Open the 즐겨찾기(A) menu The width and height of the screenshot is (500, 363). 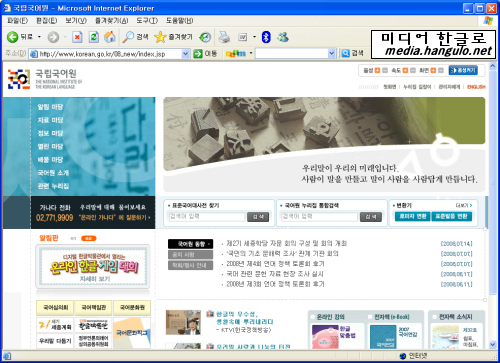point(111,21)
